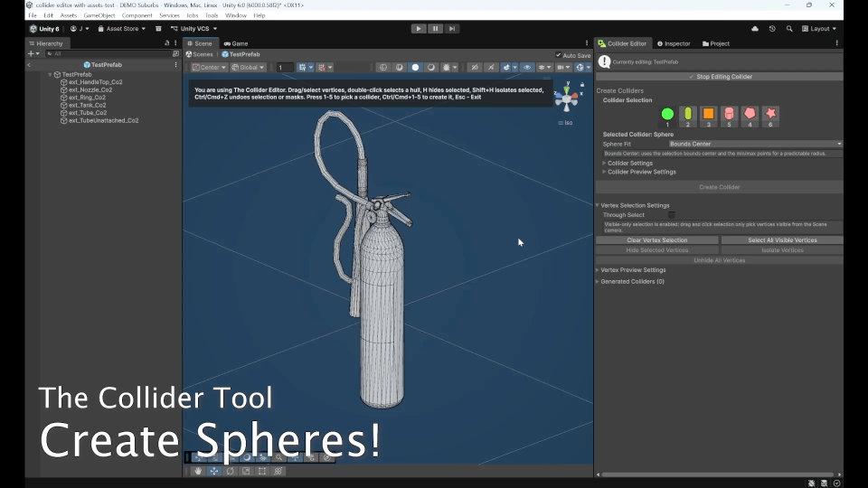Select the green Sphere collider icon
This screenshot has width=868, height=488.
[x=667, y=114]
